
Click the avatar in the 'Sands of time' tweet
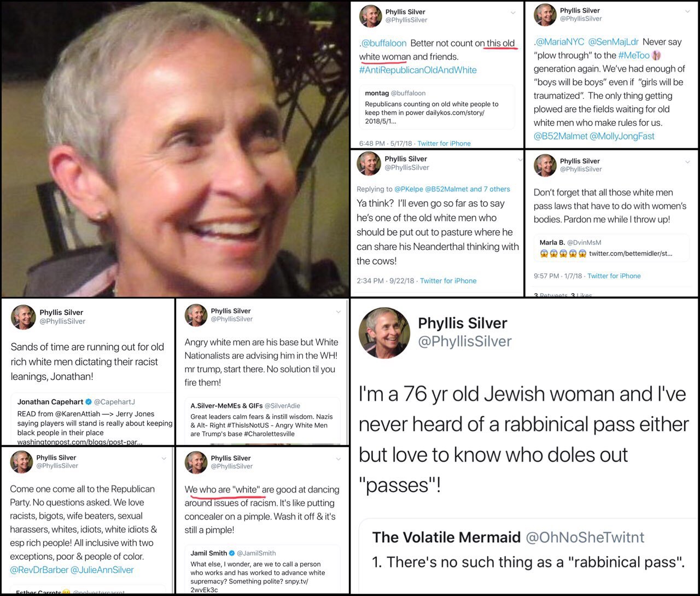point(24,317)
